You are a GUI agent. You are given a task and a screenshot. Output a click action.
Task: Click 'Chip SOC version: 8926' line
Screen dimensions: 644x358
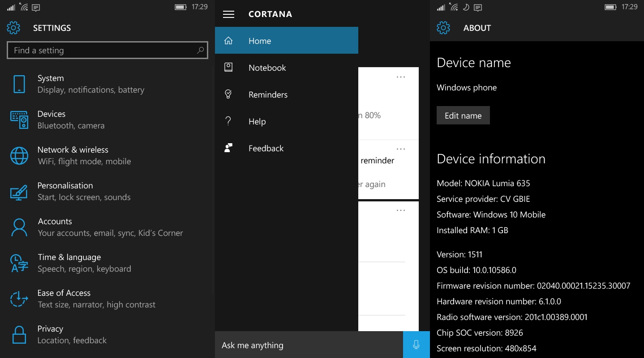click(x=480, y=332)
